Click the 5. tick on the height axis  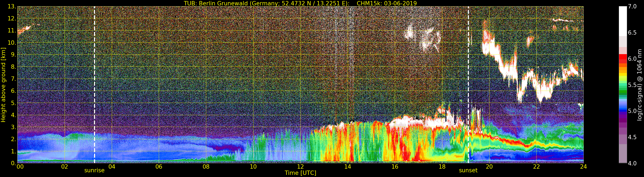point(13,103)
